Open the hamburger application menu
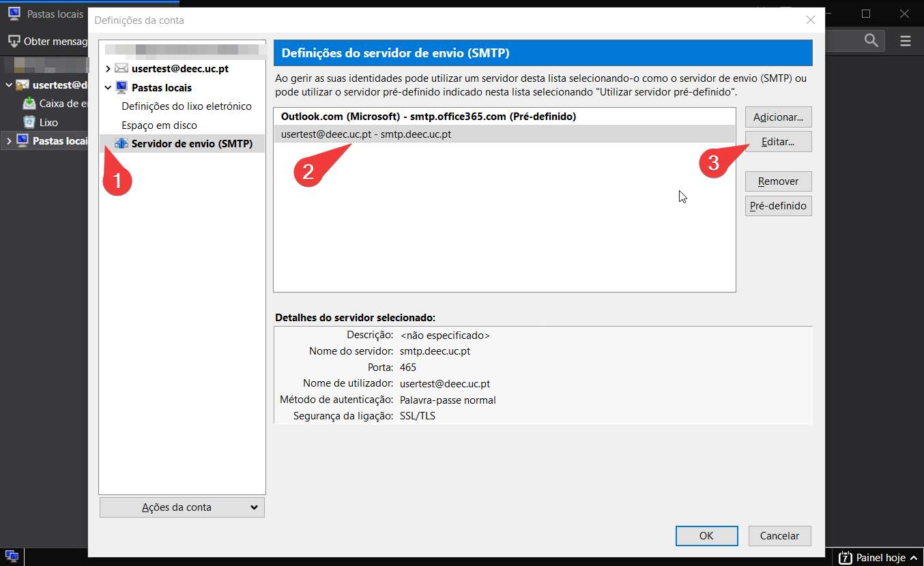The image size is (924, 566). coord(905,41)
